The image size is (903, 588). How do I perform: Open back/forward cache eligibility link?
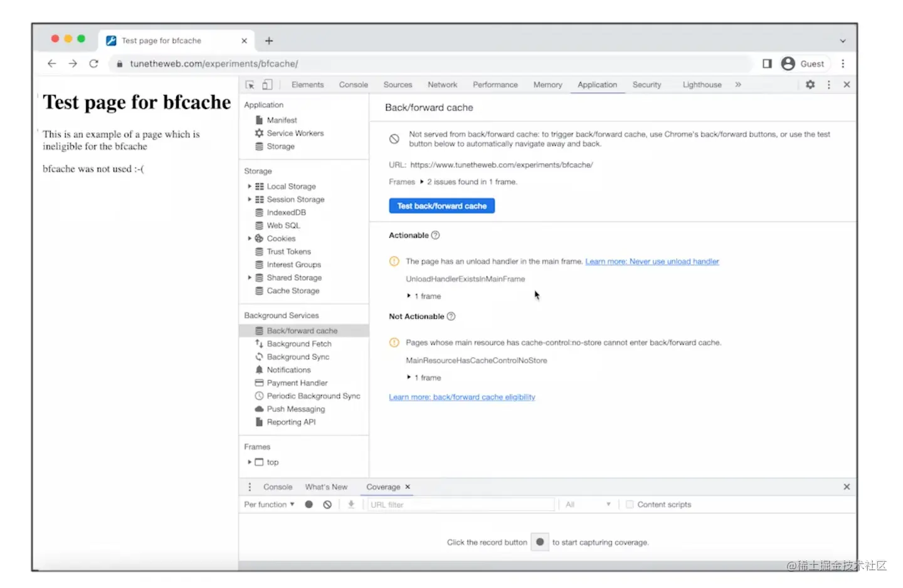click(462, 397)
